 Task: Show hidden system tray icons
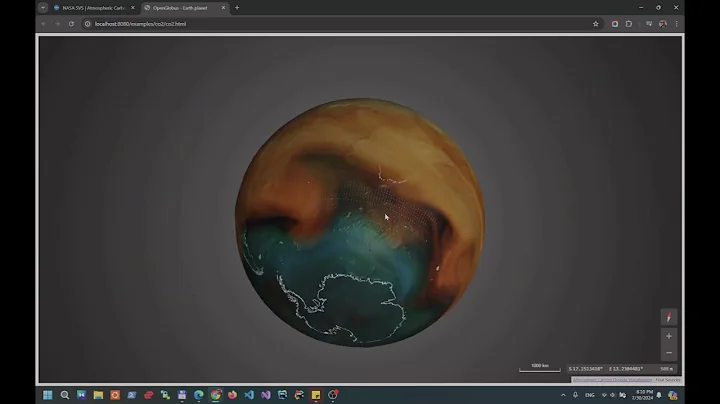point(563,395)
